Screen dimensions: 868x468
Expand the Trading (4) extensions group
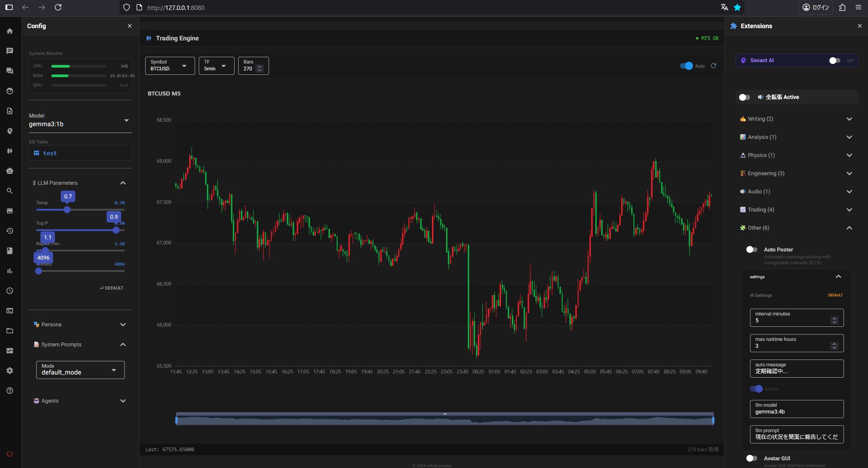coord(796,210)
